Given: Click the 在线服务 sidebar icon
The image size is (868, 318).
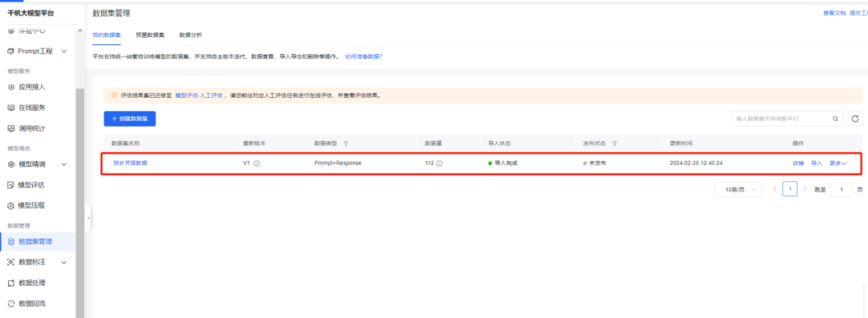Looking at the screenshot, I should point(10,108).
